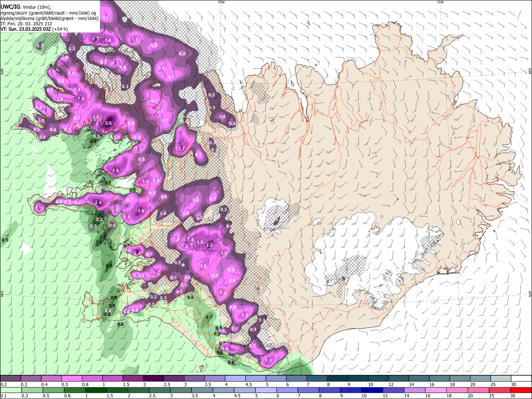Image resolution: width=532 pixels, height=399 pixels.
Task: Click the "slydda/snjókoma" legend description line
Action: 49,18
